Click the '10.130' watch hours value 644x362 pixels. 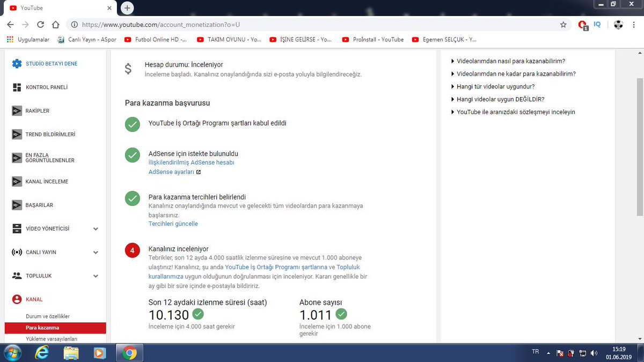pos(169,315)
